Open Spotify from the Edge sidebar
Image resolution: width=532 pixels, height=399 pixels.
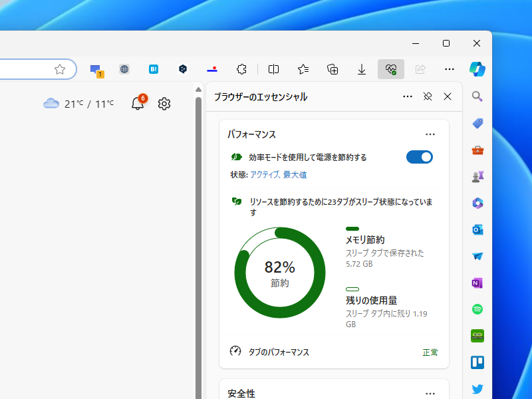tap(477, 309)
